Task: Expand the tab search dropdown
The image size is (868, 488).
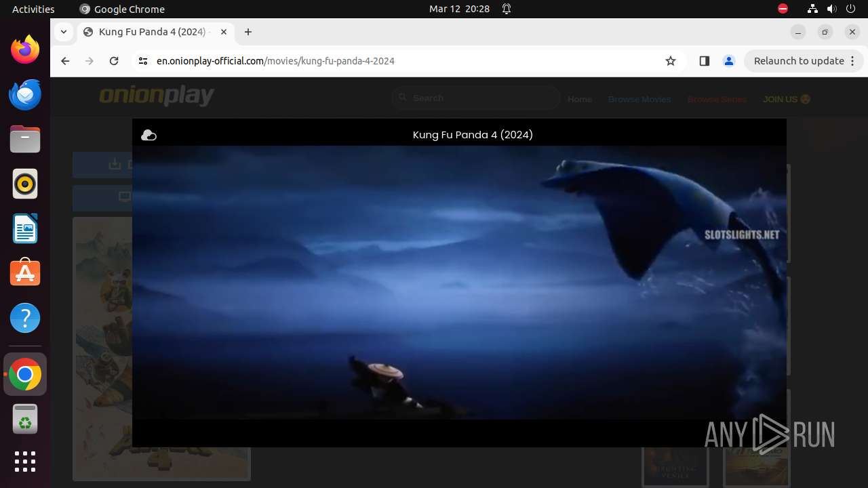Action: tap(63, 32)
